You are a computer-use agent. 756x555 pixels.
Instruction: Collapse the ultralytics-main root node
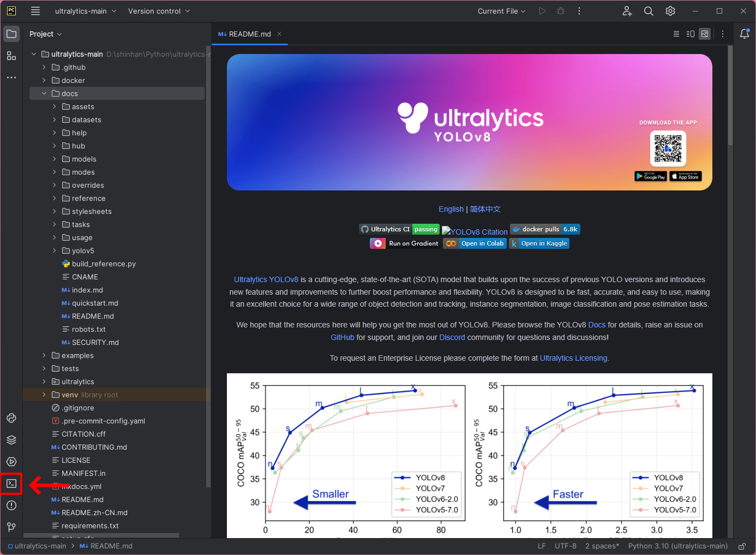click(x=34, y=54)
